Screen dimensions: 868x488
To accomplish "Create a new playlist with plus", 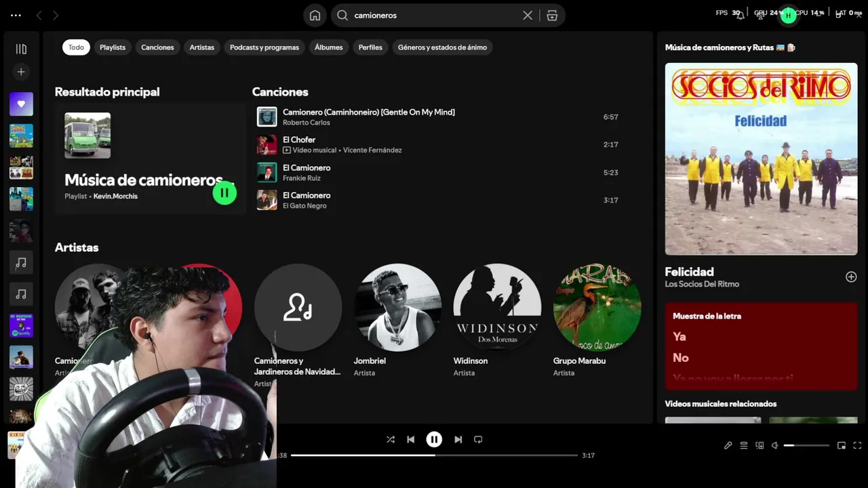I will point(21,72).
